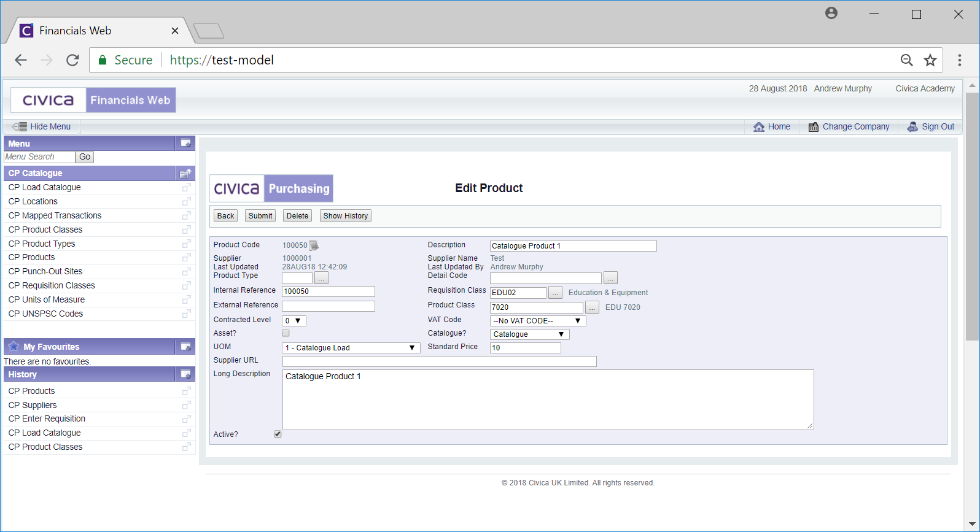Open new-window icon beside CP Mapped Transactions
Viewport: 980px width, 532px height.
[x=187, y=215]
